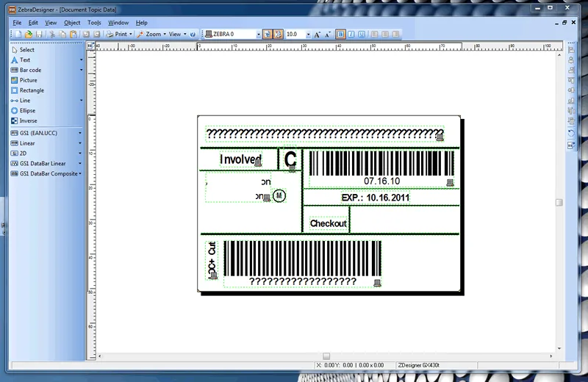Click the Paste icon in toolbar

tap(73, 34)
